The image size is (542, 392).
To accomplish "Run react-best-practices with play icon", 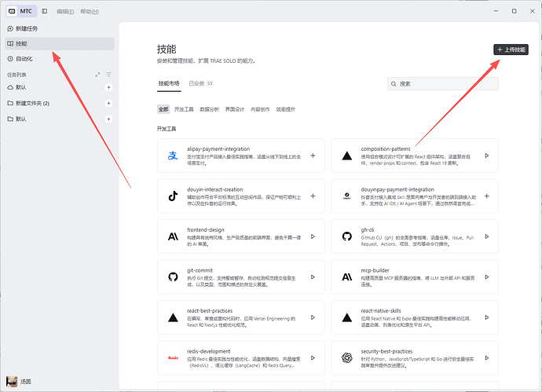I will click(x=313, y=317).
